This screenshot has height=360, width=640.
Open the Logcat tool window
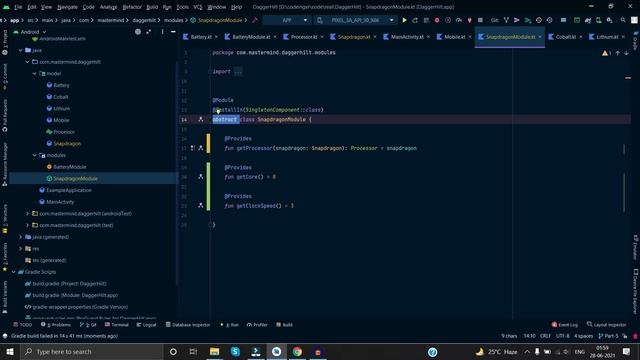click(x=146, y=325)
